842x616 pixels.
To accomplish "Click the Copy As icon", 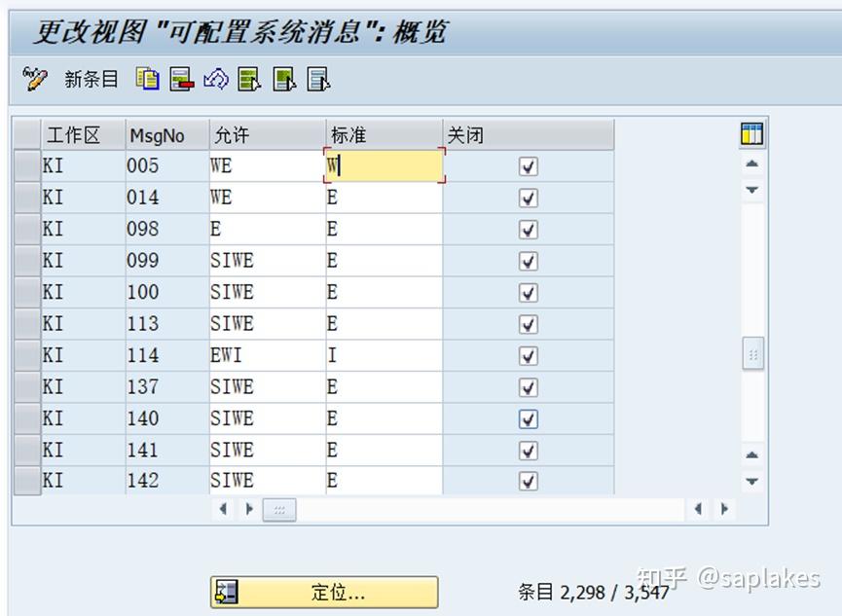I will pos(147,80).
